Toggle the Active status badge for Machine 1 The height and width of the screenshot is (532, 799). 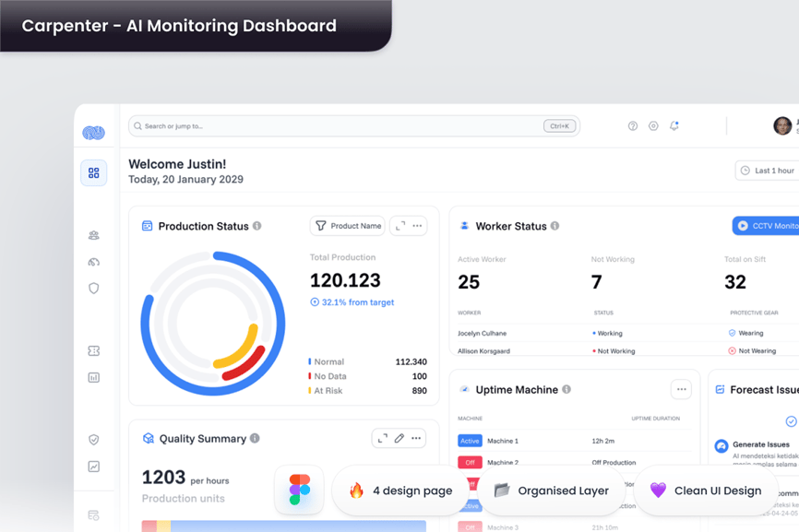tap(470, 441)
